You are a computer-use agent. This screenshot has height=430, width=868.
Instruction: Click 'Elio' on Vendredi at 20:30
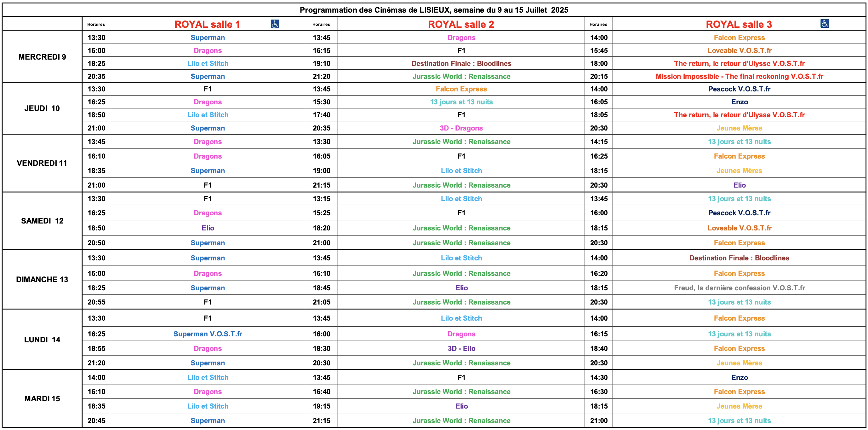pyautogui.click(x=739, y=185)
